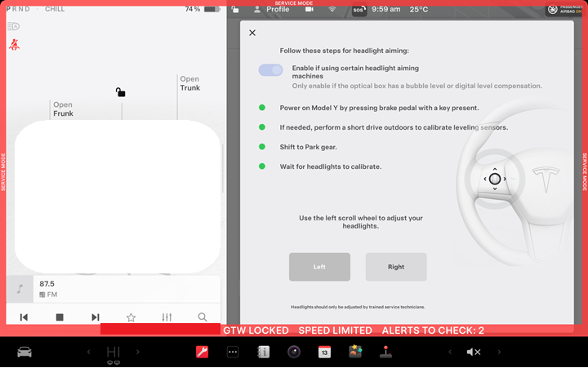The image size is (588, 368).
Task: Favorite the 87.5 FM station
Action: click(131, 317)
